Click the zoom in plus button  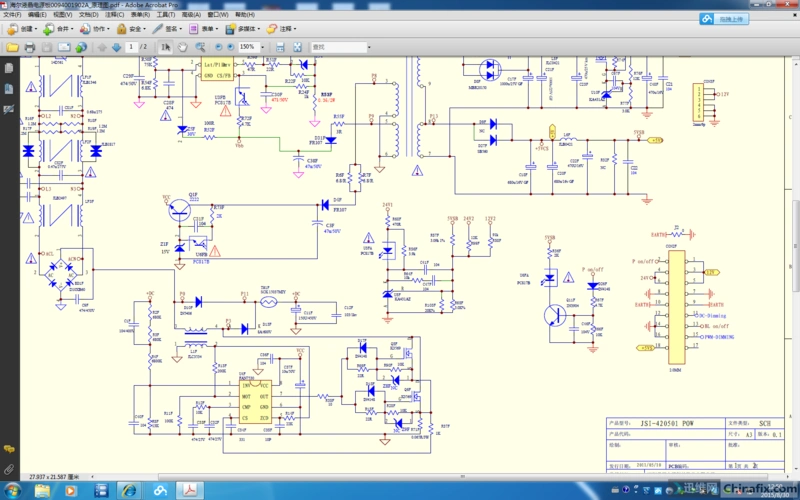point(231,47)
